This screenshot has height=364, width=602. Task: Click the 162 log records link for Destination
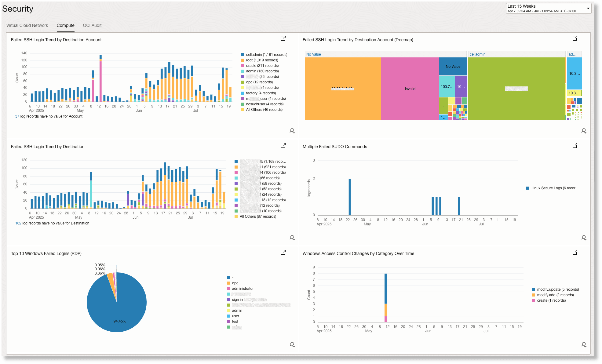[x=18, y=223]
